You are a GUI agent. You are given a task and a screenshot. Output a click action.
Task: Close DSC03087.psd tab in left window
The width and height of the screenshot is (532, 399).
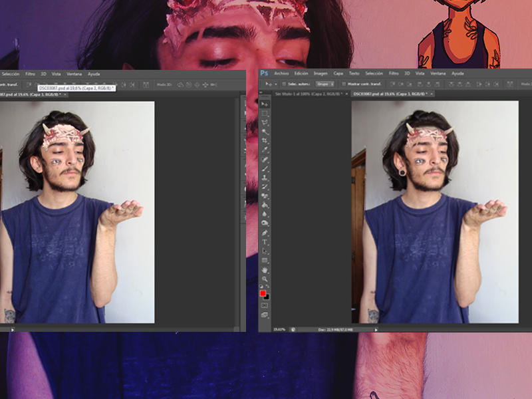coord(65,94)
